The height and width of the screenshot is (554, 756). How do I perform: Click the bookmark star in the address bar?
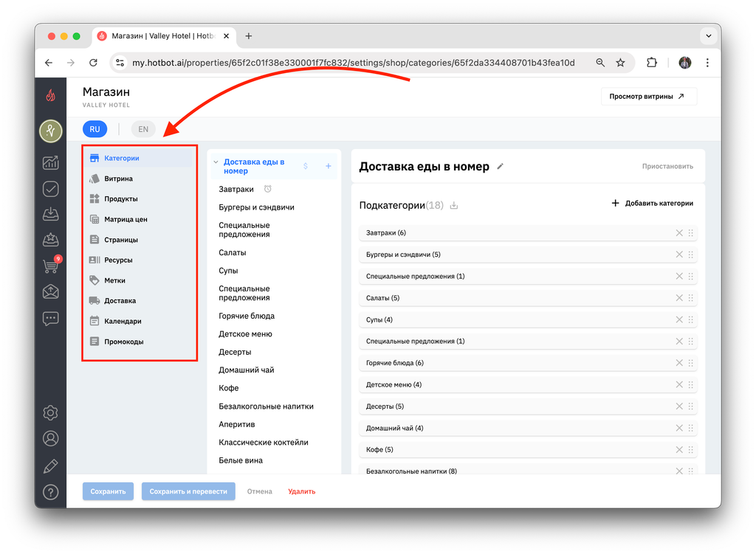(x=620, y=63)
